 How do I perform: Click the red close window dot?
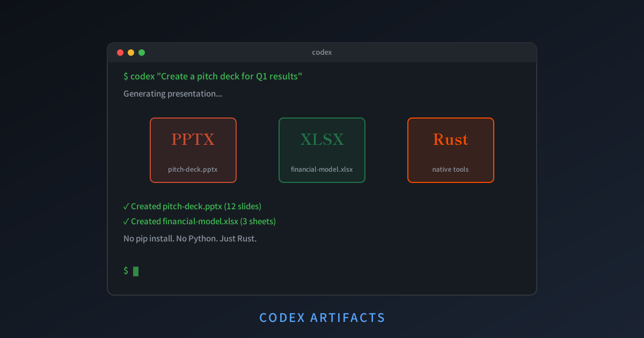coord(120,53)
